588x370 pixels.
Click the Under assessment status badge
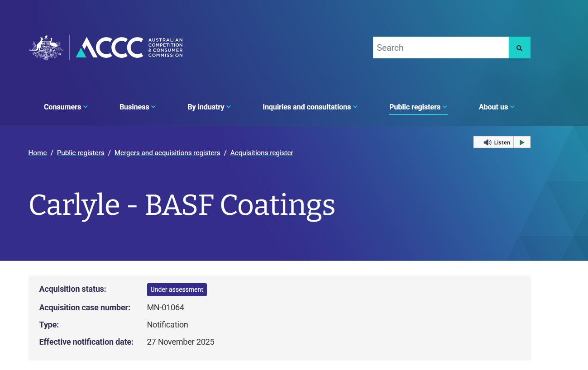coord(177,289)
